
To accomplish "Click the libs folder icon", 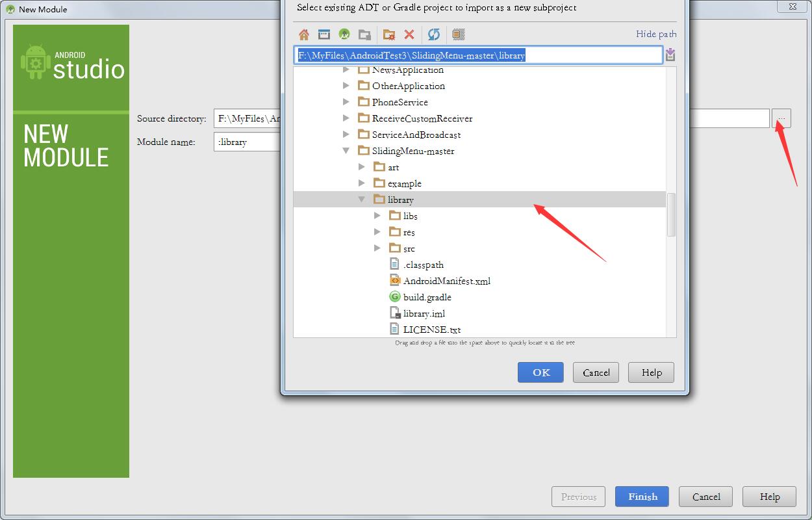I will [x=395, y=216].
